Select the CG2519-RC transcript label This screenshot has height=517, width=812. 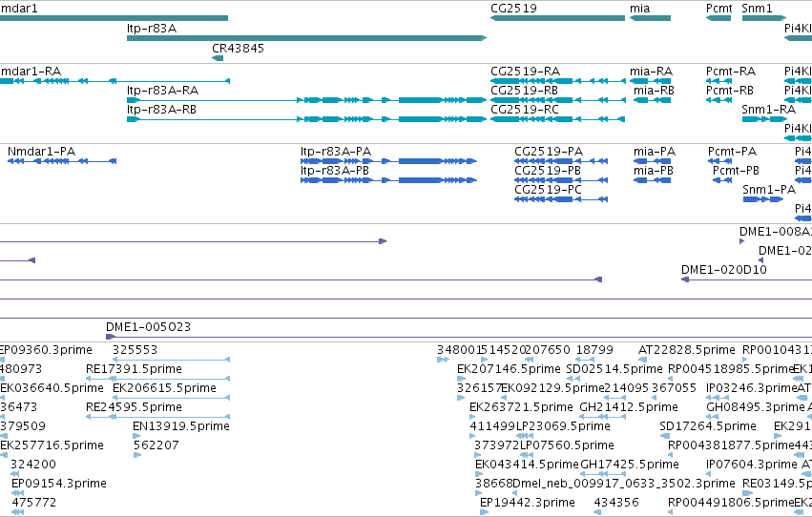pyautogui.click(x=525, y=110)
